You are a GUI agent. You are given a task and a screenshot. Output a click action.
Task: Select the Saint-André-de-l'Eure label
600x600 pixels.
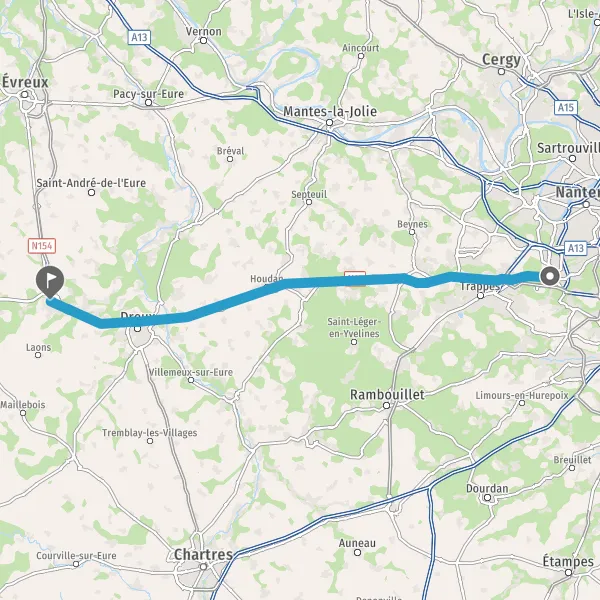[91, 183]
